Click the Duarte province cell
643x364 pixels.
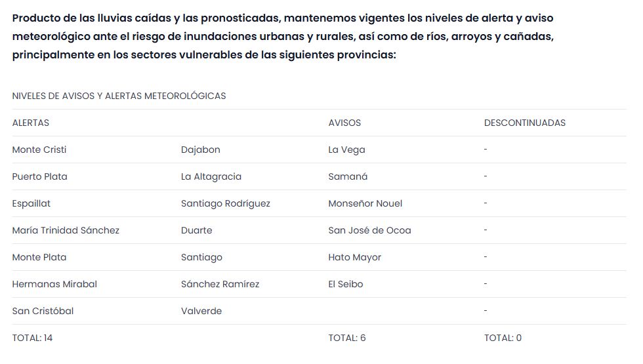pyautogui.click(x=197, y=230)
